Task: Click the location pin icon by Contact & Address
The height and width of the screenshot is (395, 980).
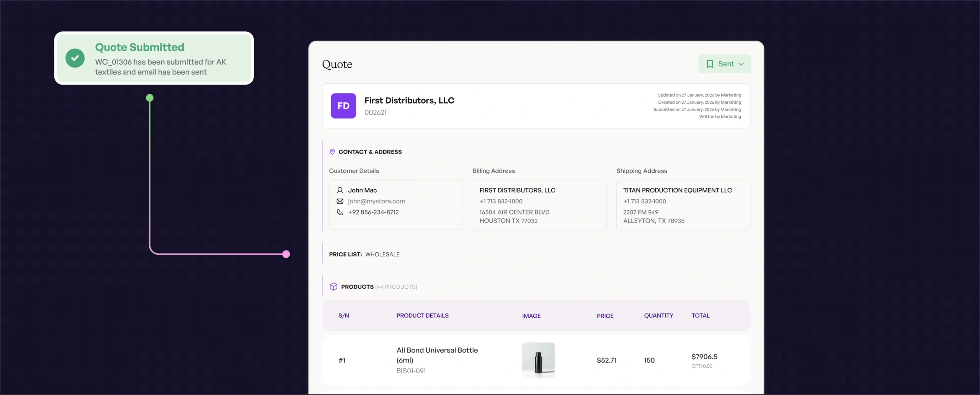Action: [332, 152]
